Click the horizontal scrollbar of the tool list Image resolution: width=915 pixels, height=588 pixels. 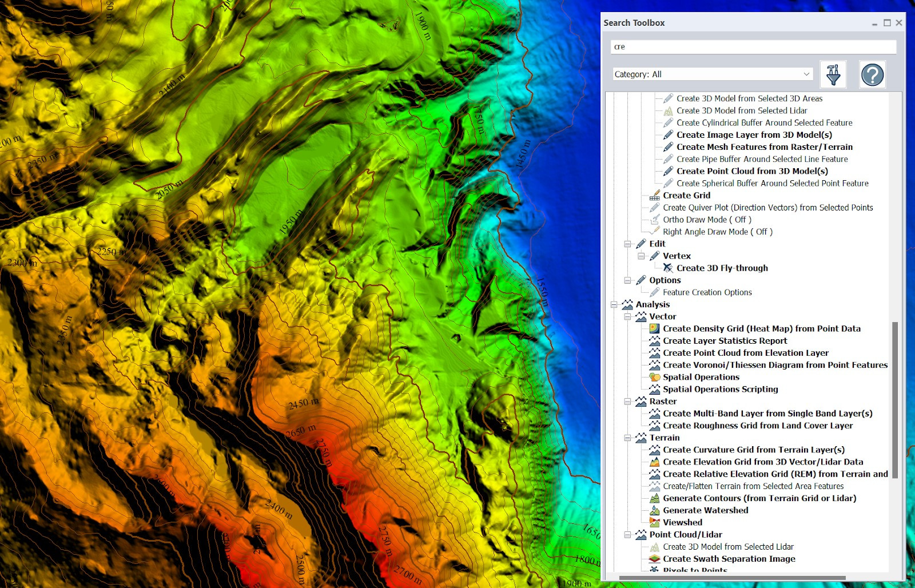(x=732, y=578)
